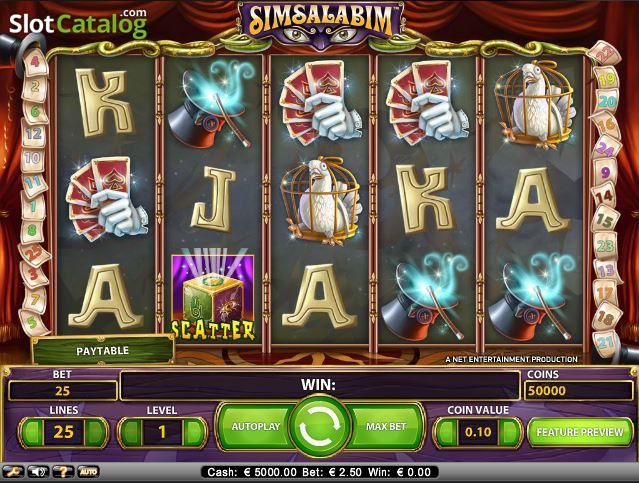Decrease the LINES value
This screenshot has width=639, height=483.
(32, 432)
